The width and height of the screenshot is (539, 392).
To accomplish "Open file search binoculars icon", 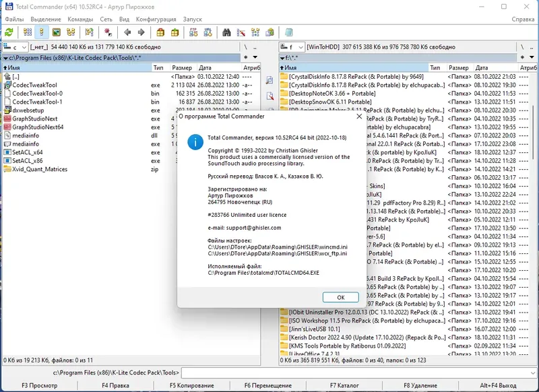I will (226, 32).
